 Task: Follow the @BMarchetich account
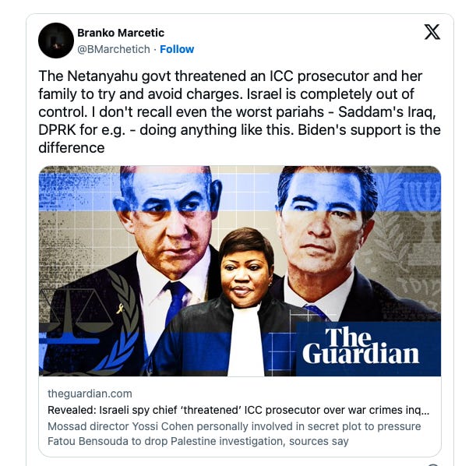177,49
